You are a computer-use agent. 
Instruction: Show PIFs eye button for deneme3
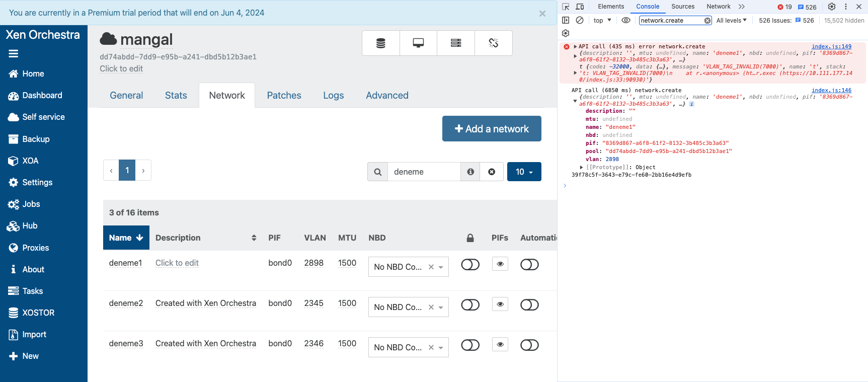pyautogui.click(x=500, y=344)
